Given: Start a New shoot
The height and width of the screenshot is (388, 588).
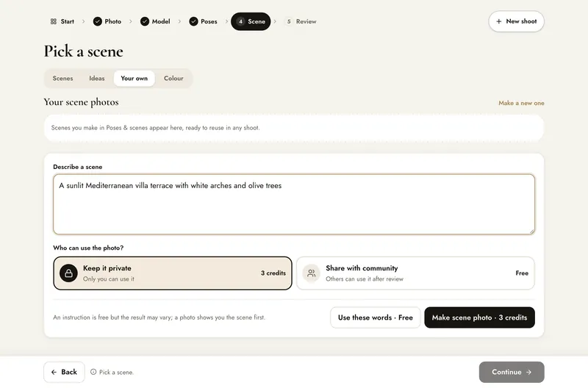Looking at the screenshot, I should [516, 21].
